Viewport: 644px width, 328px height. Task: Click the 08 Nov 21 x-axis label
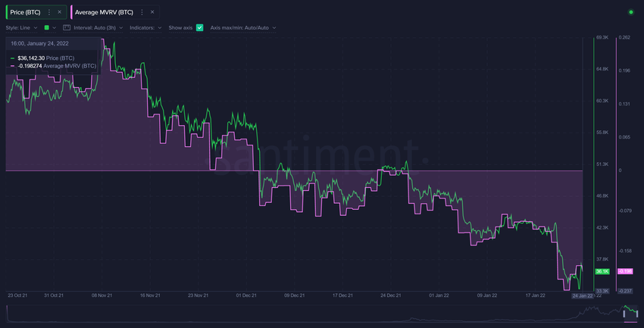click(x=100, y=295)
